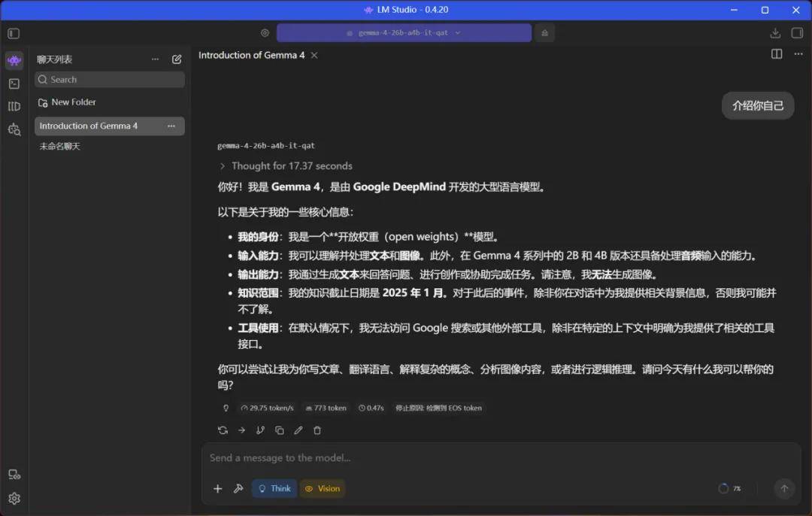This screenshot has width=812, height=516.
Task: Open chat list more options menu
Action: (x=155, y=59)
